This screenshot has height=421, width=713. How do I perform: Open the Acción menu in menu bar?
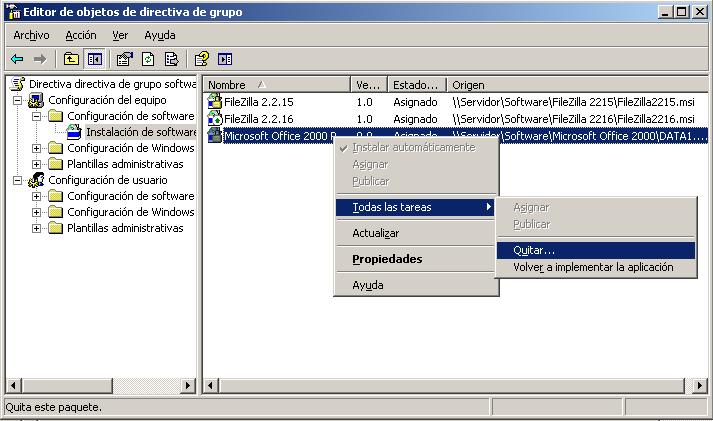point(81,35)
